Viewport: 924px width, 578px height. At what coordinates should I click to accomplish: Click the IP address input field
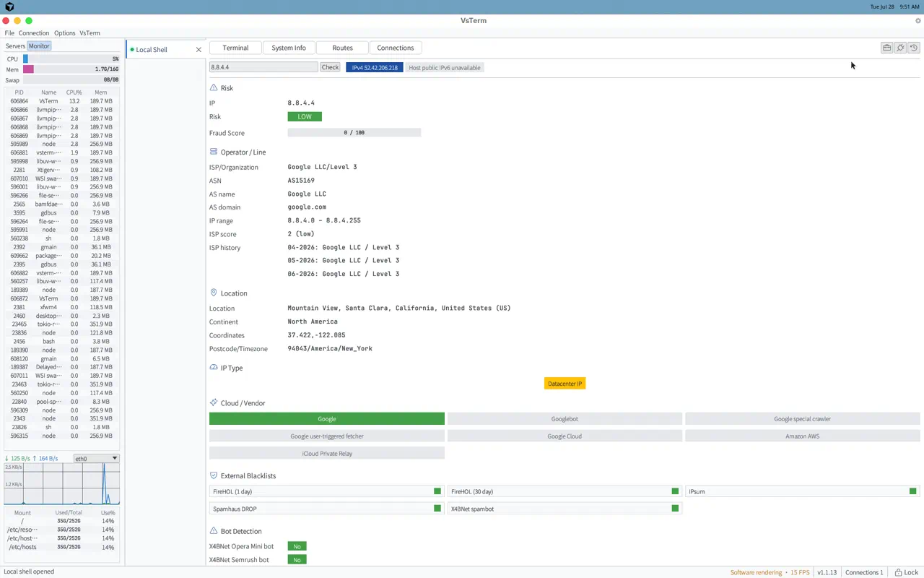tap(263, 67)
